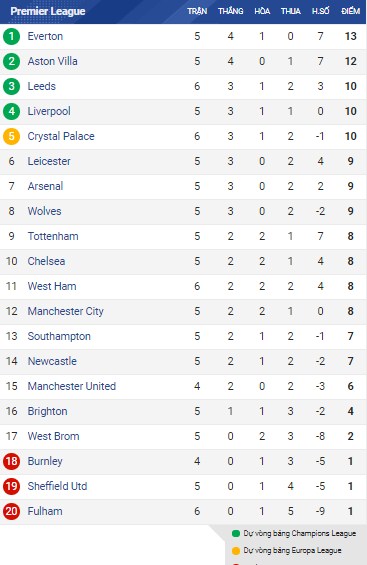Click the H.SỐ column header
This screenshot has width=367, height=565.
pos(321,11)
